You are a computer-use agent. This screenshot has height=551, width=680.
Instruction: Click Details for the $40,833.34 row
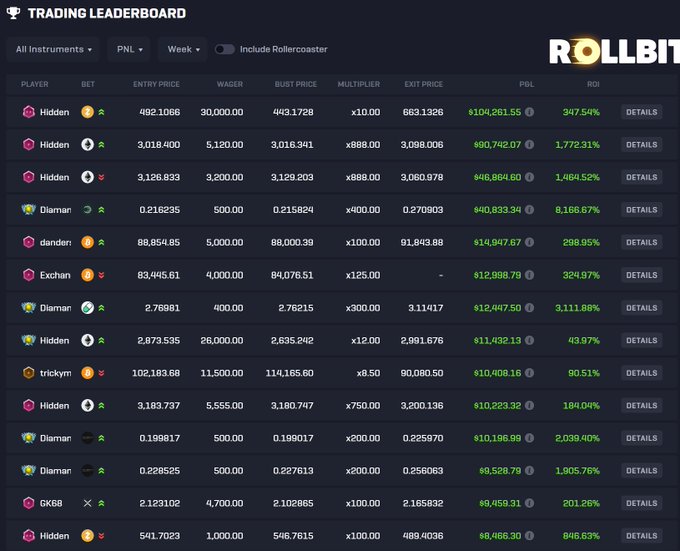pyautogui.click(x=641, y=210)
